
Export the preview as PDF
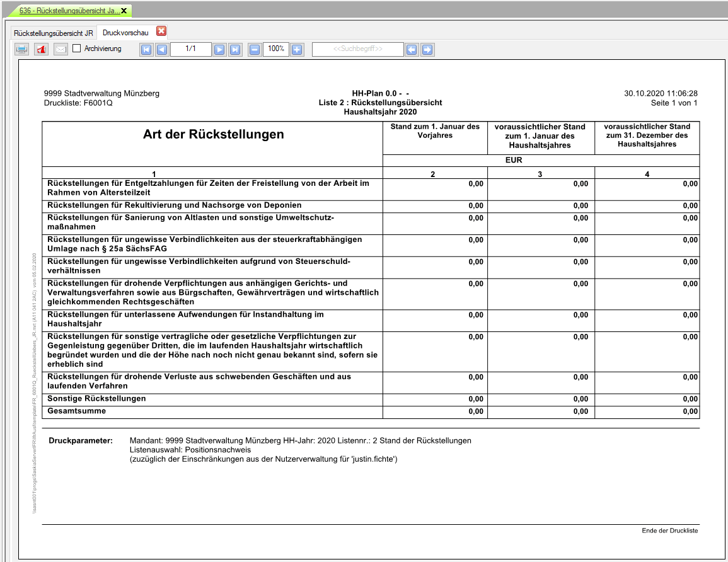point(41,49)
